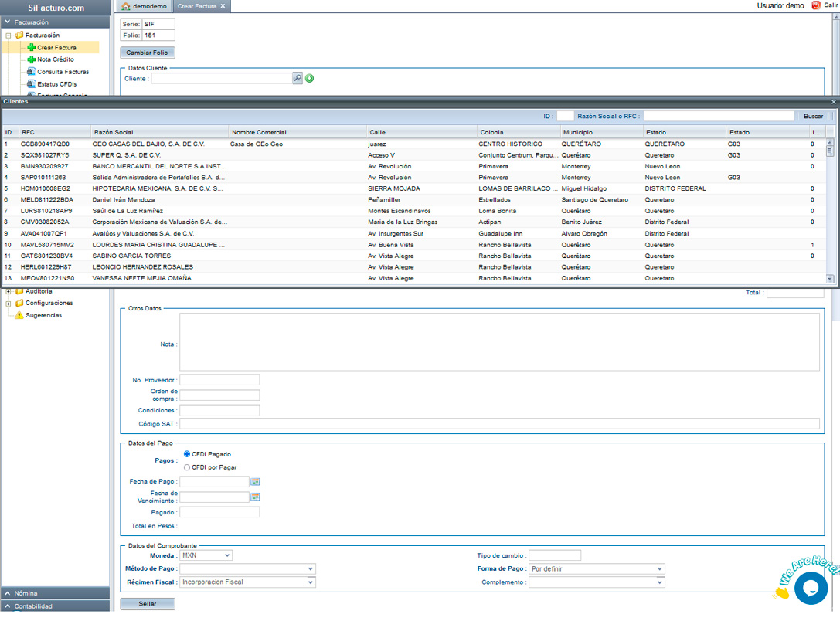This screenshot has width=840, height=621.
Task: Click the Pagado input field
Action: (219, 512)
